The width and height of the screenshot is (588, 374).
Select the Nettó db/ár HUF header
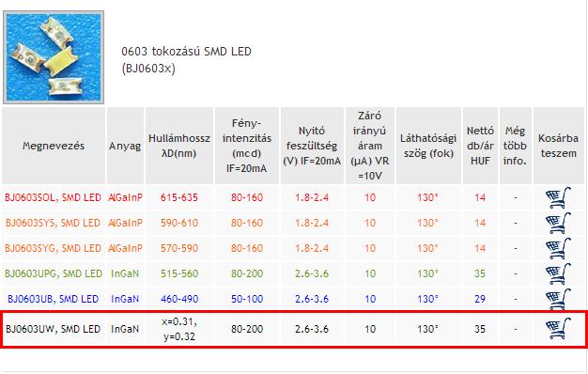[480, 146]
